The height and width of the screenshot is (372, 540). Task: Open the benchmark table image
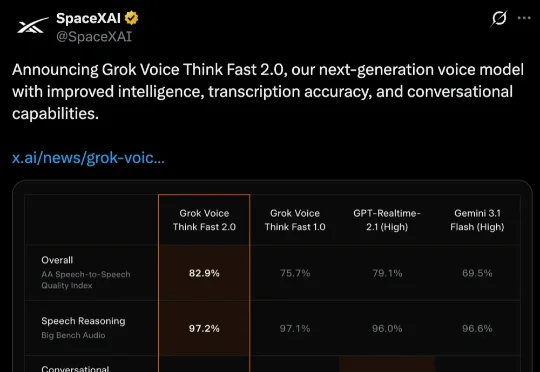tap(272, 276)
